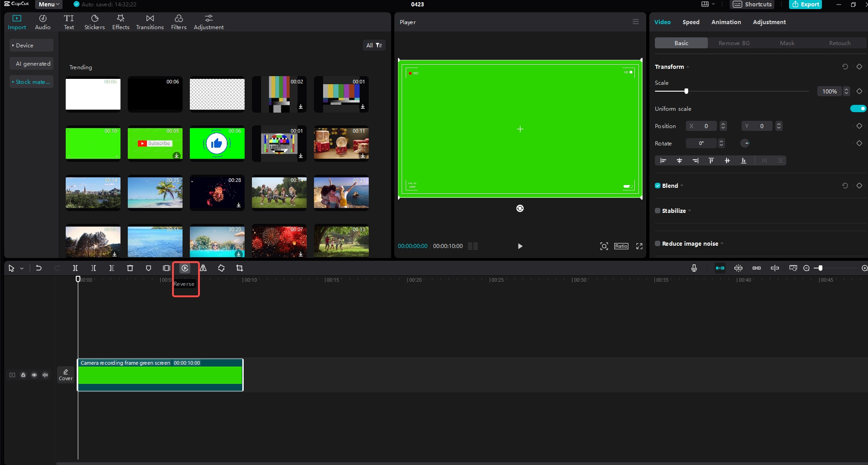Select the Split tool in the timeline toolbar
The height and width of the screenshot is (465, 868).
coord(75,268)
